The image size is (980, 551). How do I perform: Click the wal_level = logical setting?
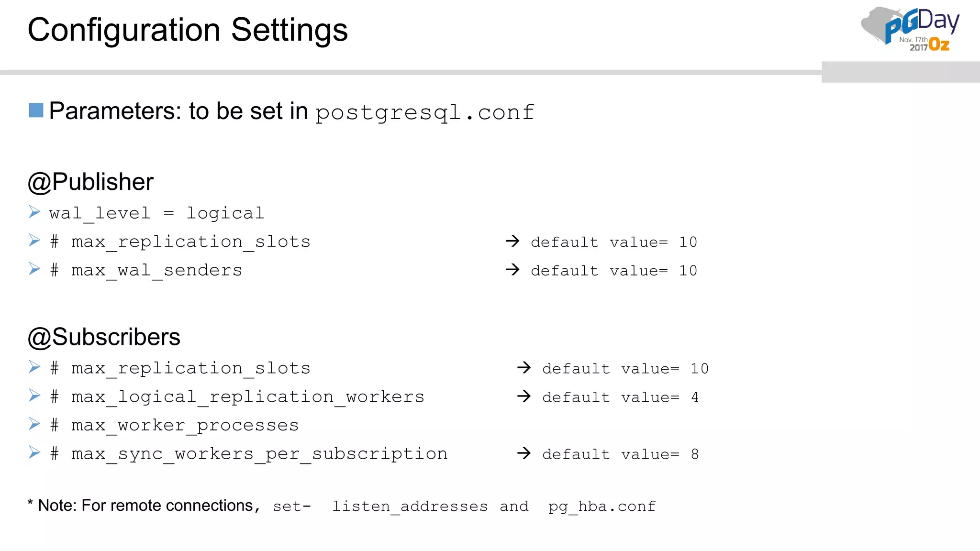tap(156, 213)
